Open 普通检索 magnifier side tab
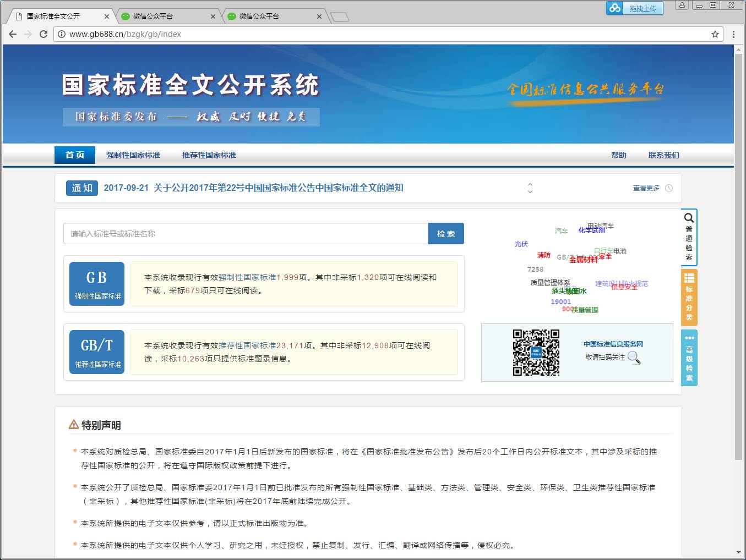The width and height of the screenshot is (746, 560). pos(689,237)
